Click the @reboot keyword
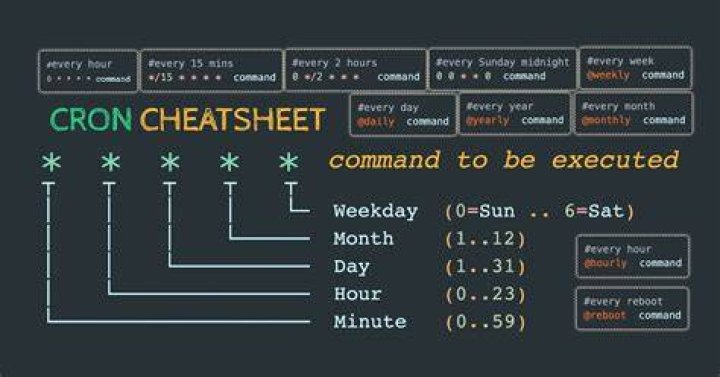720x377 pixels. pyautogui.click(x=604, y=315)
